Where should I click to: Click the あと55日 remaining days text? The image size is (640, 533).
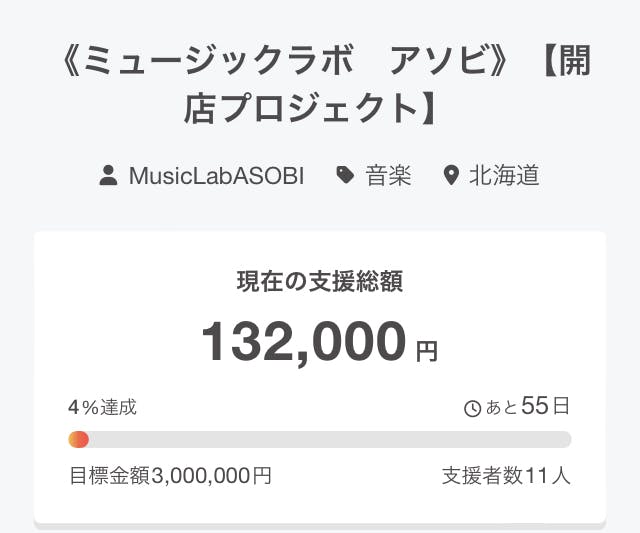pos(527,407)
